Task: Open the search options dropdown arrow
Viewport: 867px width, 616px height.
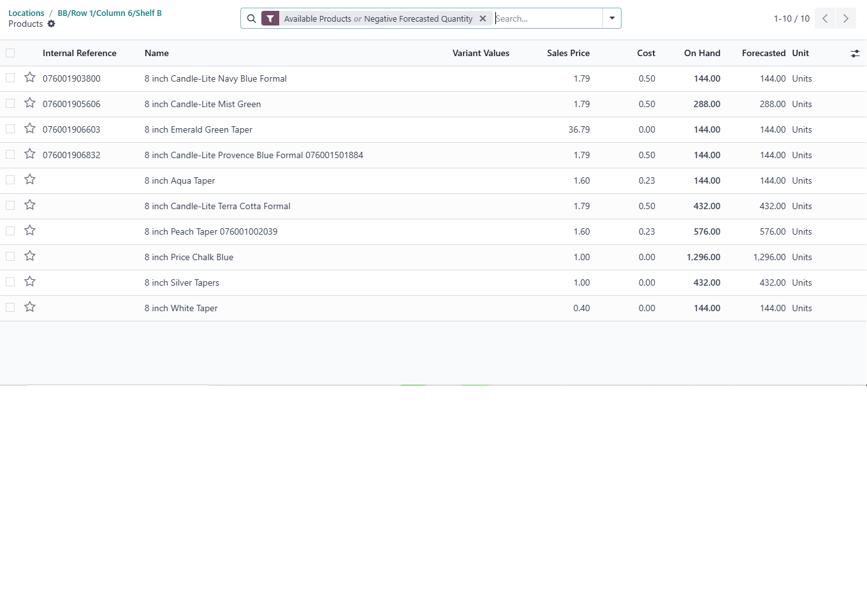Action: [x=611, y=18]
